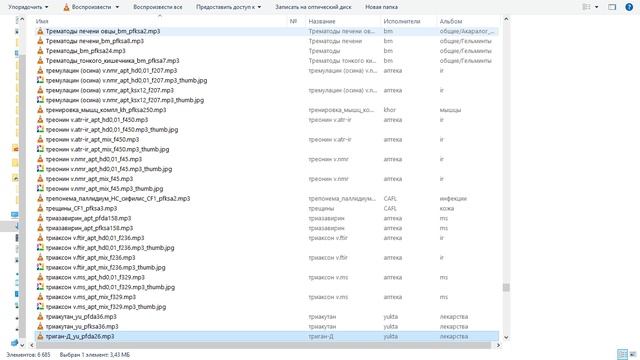This screenshot has width=640, height=360.
Task: Open the view options dropdown arrow
Action: point(596,7)
